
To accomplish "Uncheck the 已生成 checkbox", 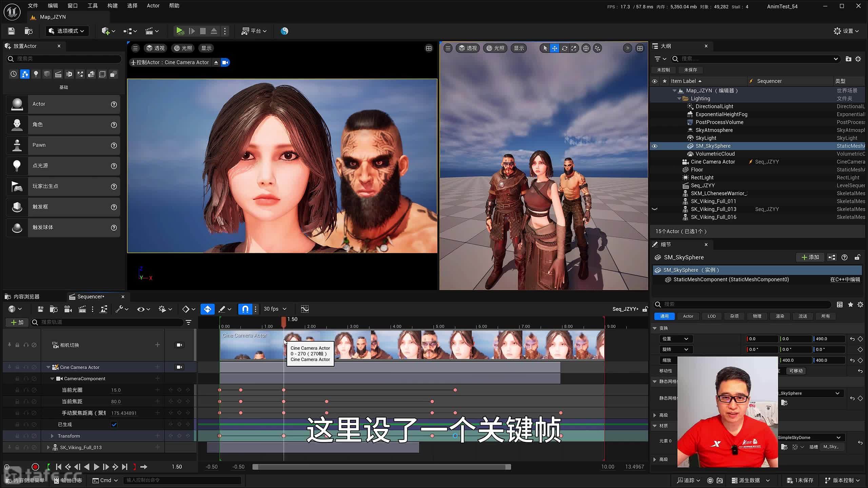I will (114, 425).
